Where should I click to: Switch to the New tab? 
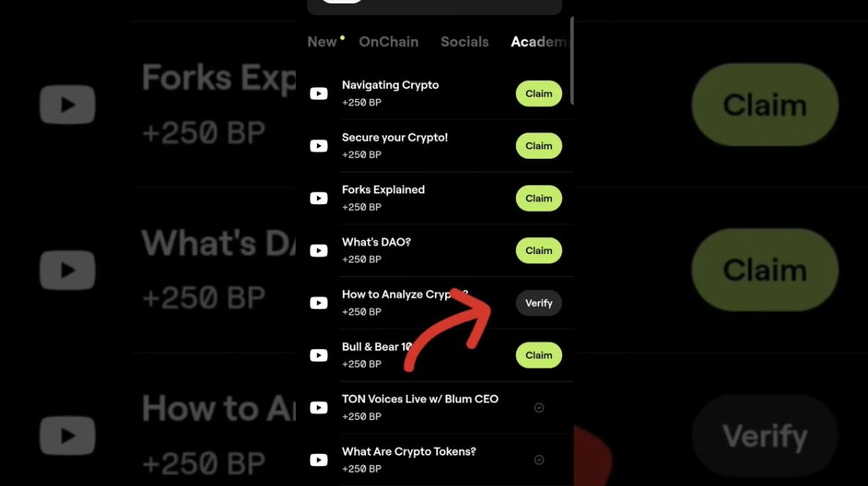(322, 42)
